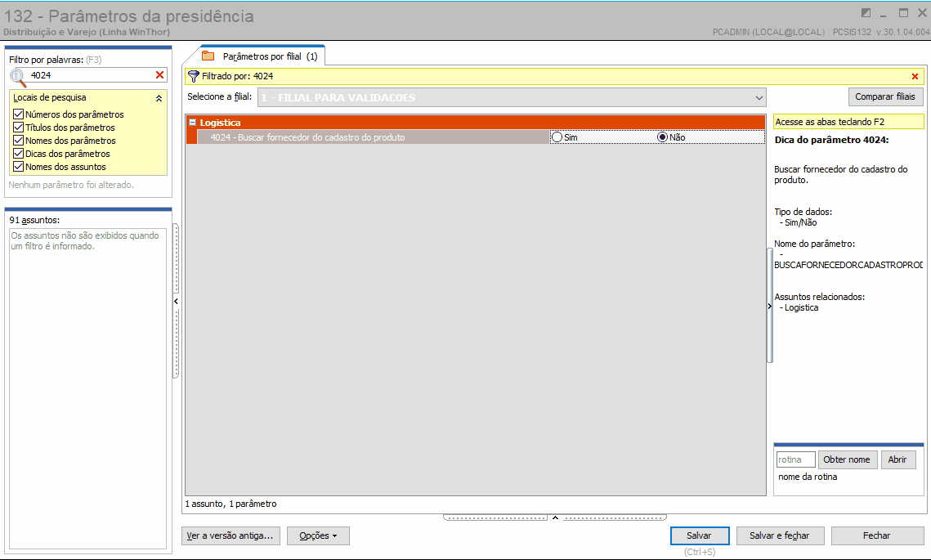This screenshot has height=560, width=931.
Task: Clear the word filter with red X
Action: 159,75
